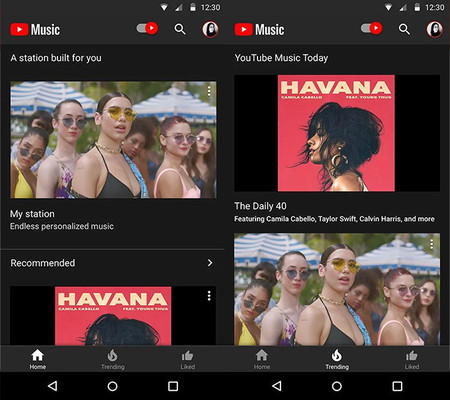
Task: Tap Android back button on left screen
Action: click(53, 386)
